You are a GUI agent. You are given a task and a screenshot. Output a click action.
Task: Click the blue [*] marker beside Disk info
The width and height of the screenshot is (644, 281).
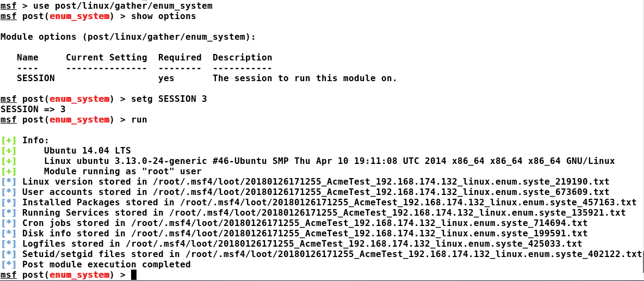9,233
